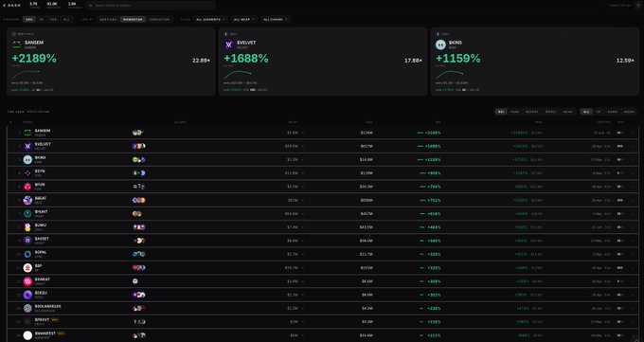This screenshot has height=342, width=644.
Task: Expand the $ANSEM row chevron
Action: [633, 133]
